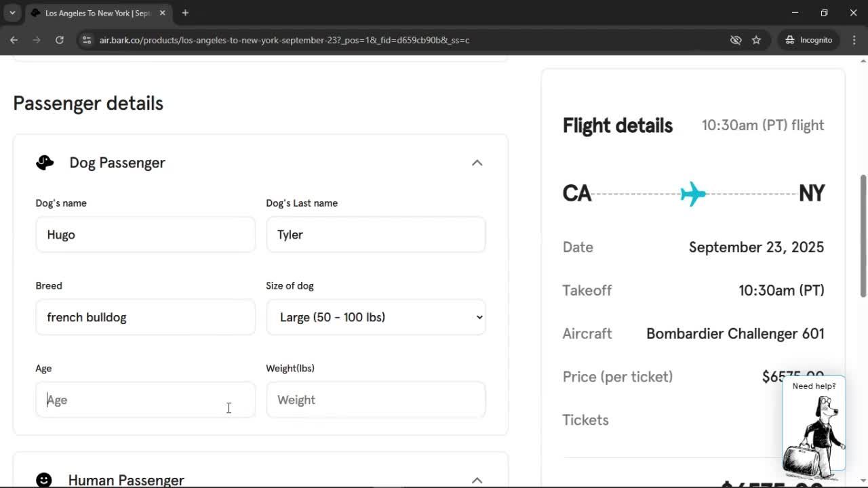Reload the page with the refresh icon
The height and width of the screenshot is (488, 868).
(x=60, y=40)
